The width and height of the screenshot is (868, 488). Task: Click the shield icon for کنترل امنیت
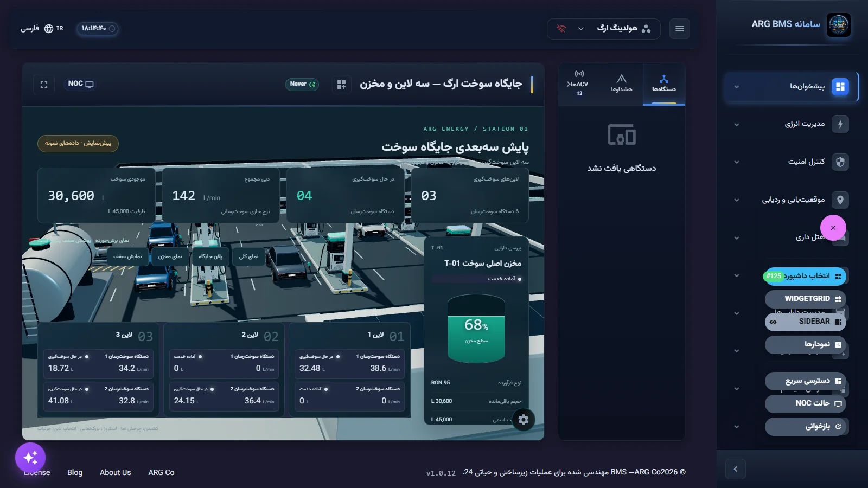point(840,162)
